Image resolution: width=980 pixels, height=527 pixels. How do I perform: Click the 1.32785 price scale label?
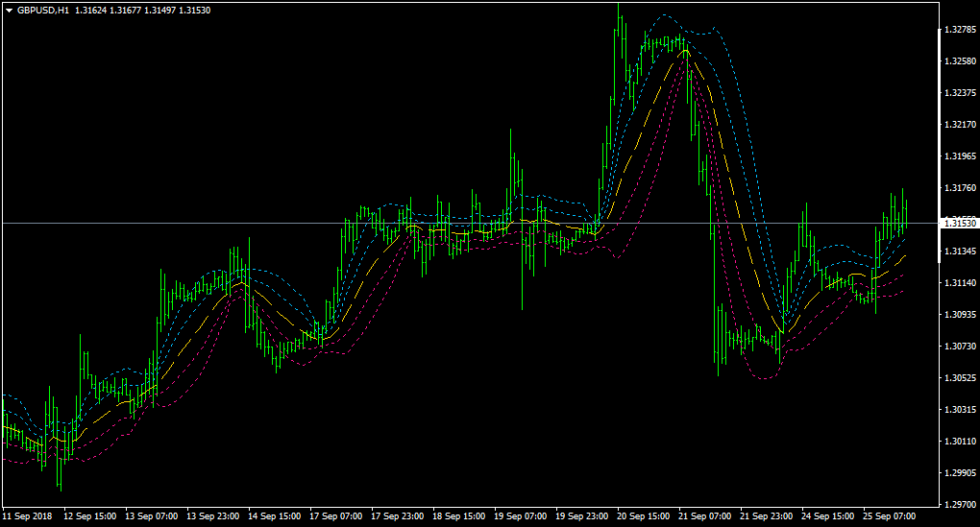point(960,30)
